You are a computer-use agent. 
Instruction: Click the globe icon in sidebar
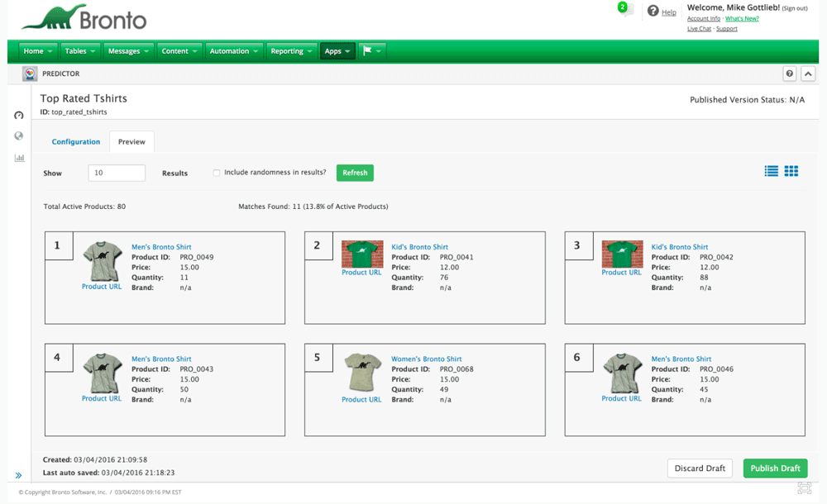pos(19,136)
